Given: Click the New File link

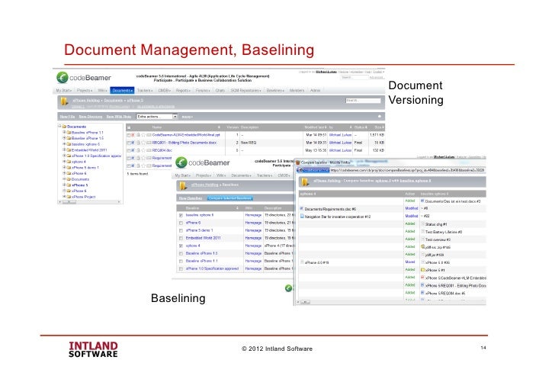Looking at the screenshot, I should click(67, 117).
